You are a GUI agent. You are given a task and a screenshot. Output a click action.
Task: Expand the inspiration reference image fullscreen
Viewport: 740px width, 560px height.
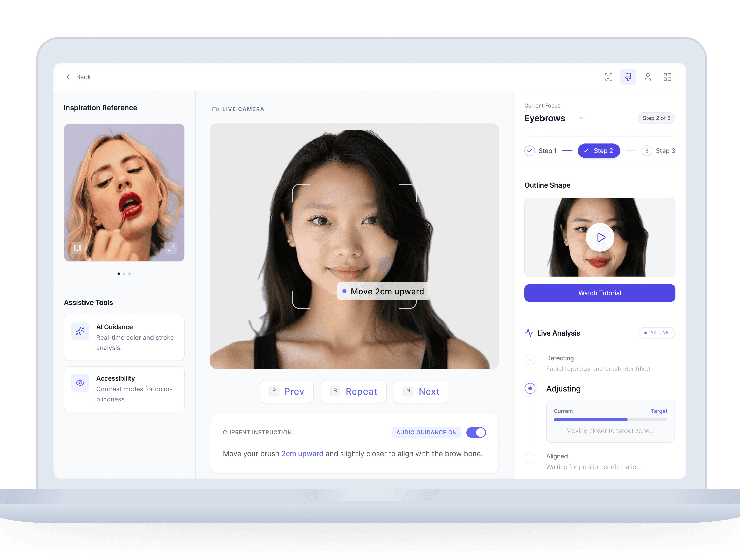171,248
